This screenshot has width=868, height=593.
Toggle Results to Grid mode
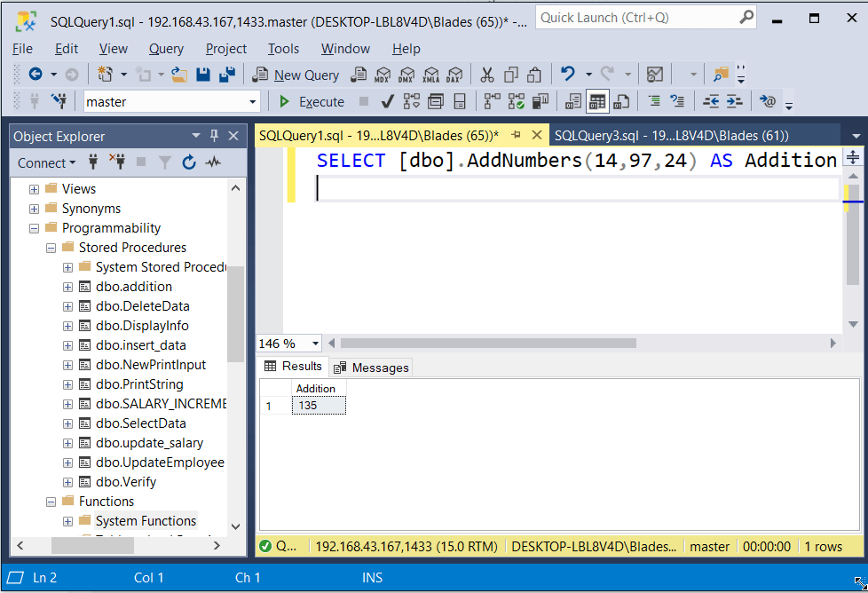click(597, 101)
